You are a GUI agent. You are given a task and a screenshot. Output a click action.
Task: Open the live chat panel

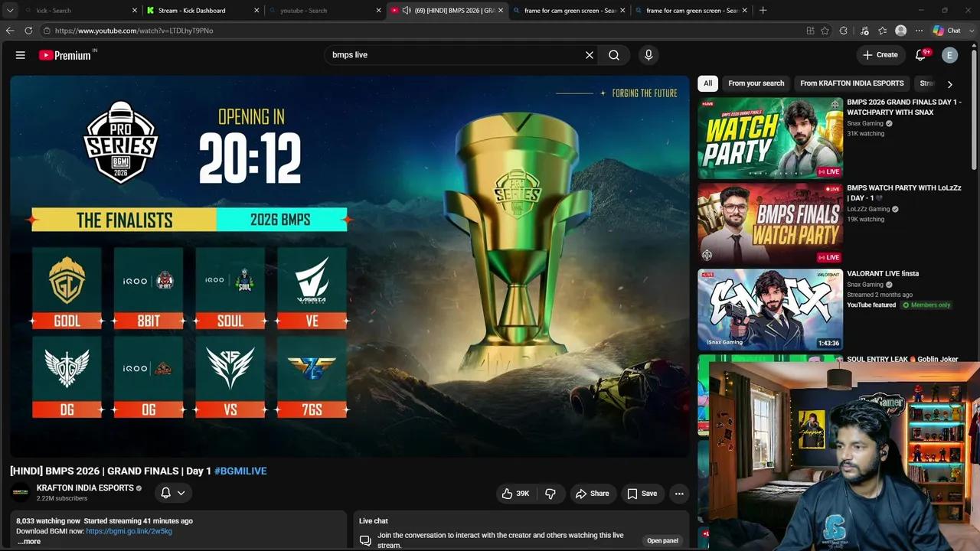[x=662, y=540]
